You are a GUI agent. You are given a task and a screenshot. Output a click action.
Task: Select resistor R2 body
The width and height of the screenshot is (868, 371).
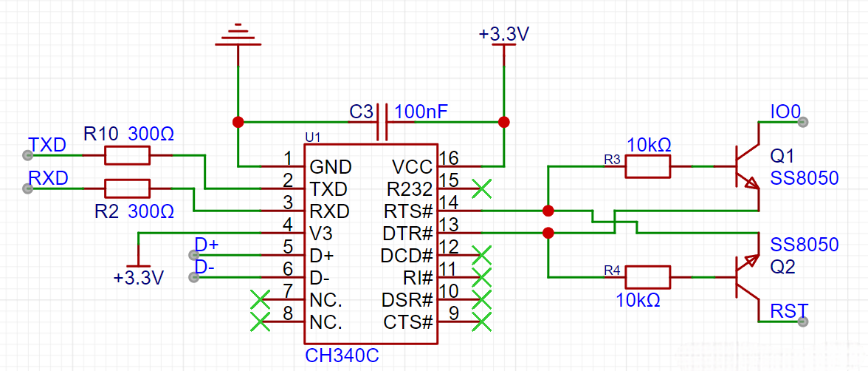click(127, 188)
